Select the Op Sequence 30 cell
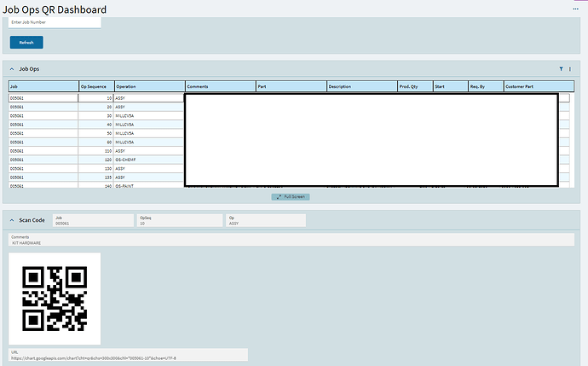The height and width of the screenshot is (366, 588). 96,116
